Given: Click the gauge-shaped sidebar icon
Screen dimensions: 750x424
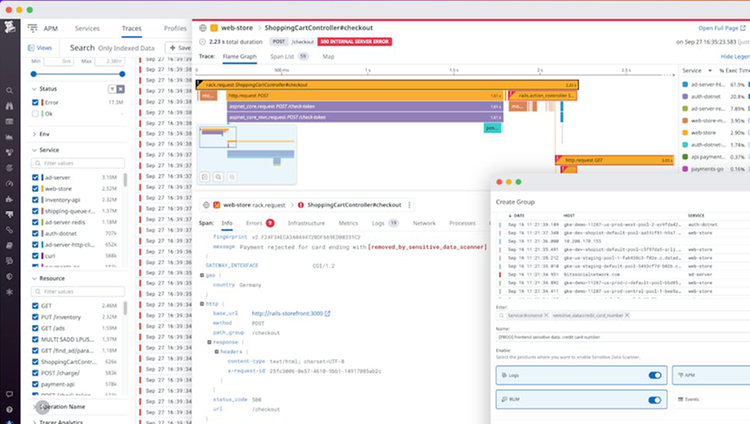Looking at the screenshot, I should point(9,184).
